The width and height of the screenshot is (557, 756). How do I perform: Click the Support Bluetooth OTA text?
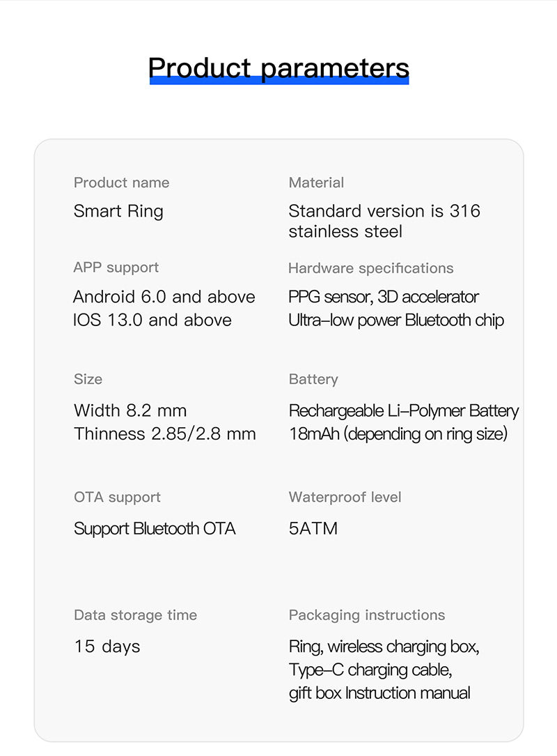155,529
